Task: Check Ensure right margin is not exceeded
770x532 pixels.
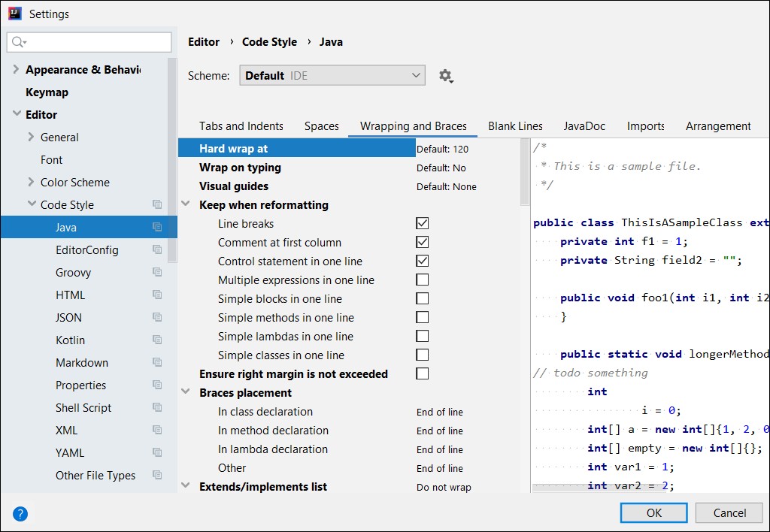Action: [x=423, y=373]
